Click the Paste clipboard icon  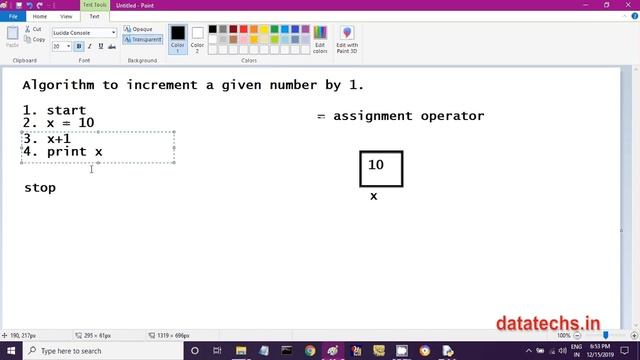pyautogui.click(x=12, y=37)
